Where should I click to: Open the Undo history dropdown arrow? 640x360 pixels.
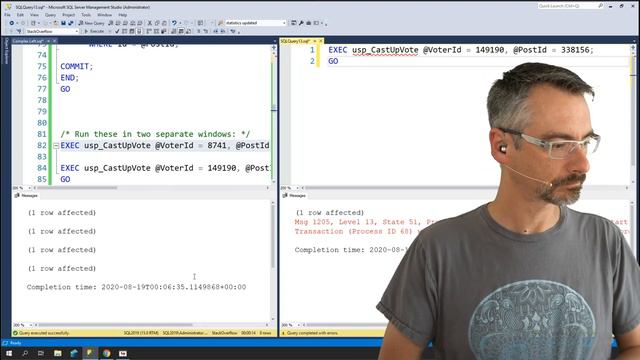click(180, 23)
